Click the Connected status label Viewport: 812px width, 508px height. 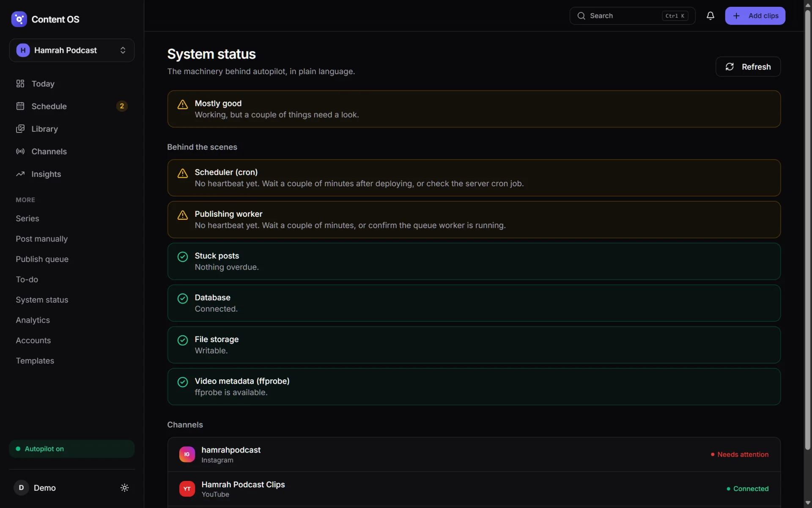click(748, 489)
